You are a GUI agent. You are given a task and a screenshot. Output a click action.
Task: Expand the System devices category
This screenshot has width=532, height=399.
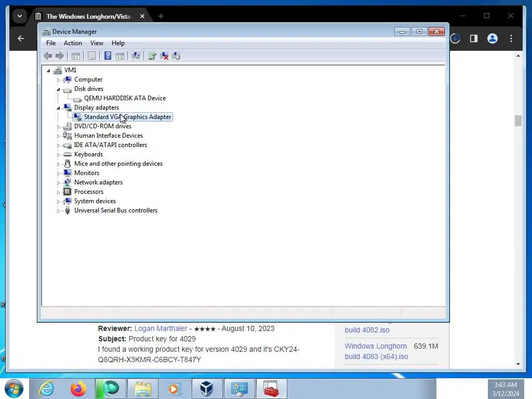(58, 202)
